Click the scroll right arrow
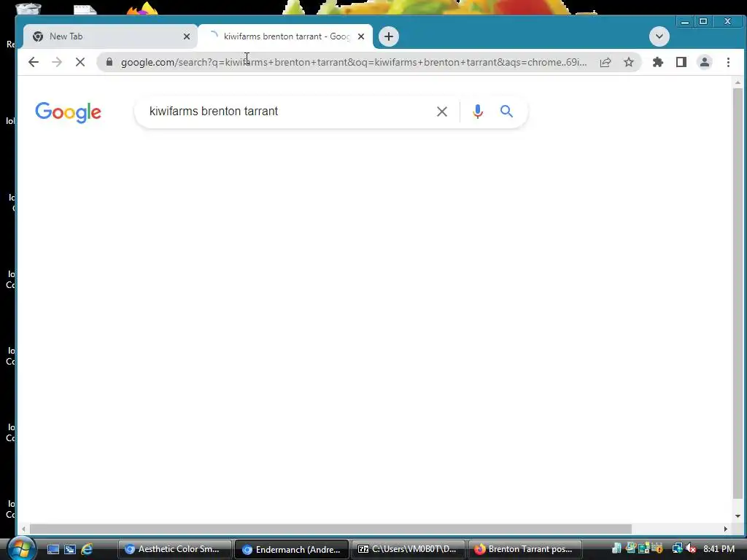Screen dimensions: 747x560 tap(726, 529)
